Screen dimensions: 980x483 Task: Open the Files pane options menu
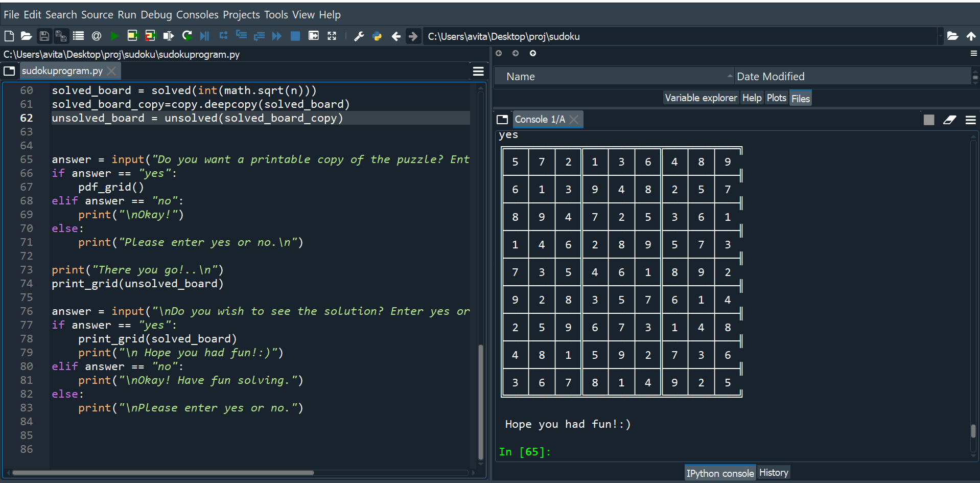974,53
